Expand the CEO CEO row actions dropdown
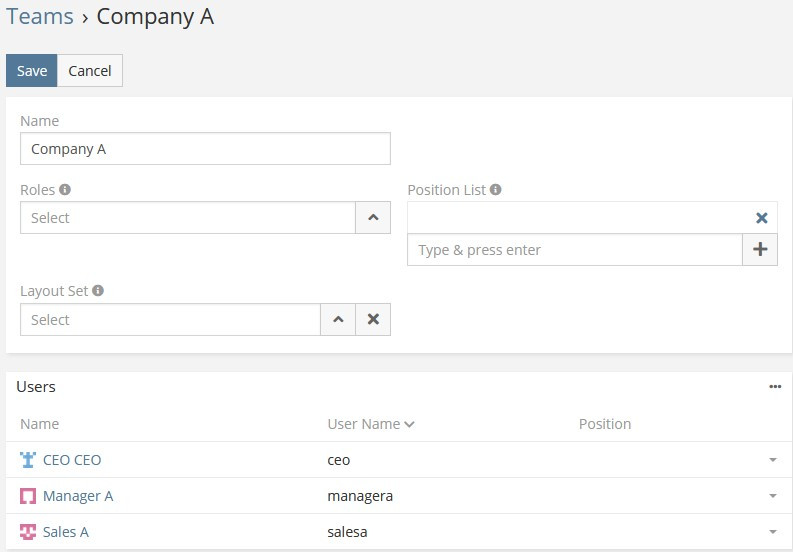The width and height of the screenshot is (793, 552). click(772, 460)
